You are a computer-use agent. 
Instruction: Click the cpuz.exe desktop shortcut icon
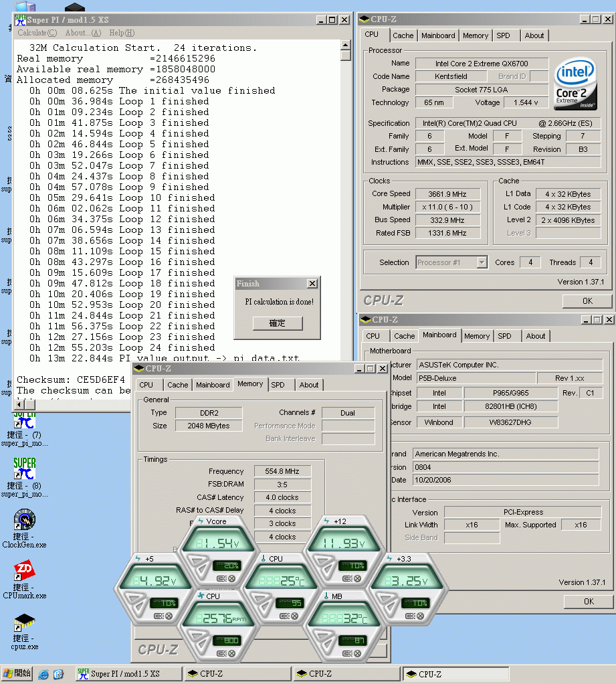(25, 622)
